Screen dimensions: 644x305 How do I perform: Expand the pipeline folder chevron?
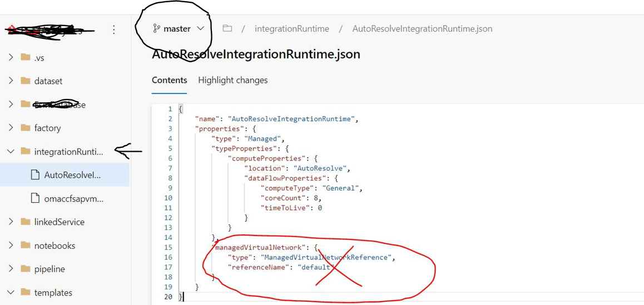pos(11,269)
